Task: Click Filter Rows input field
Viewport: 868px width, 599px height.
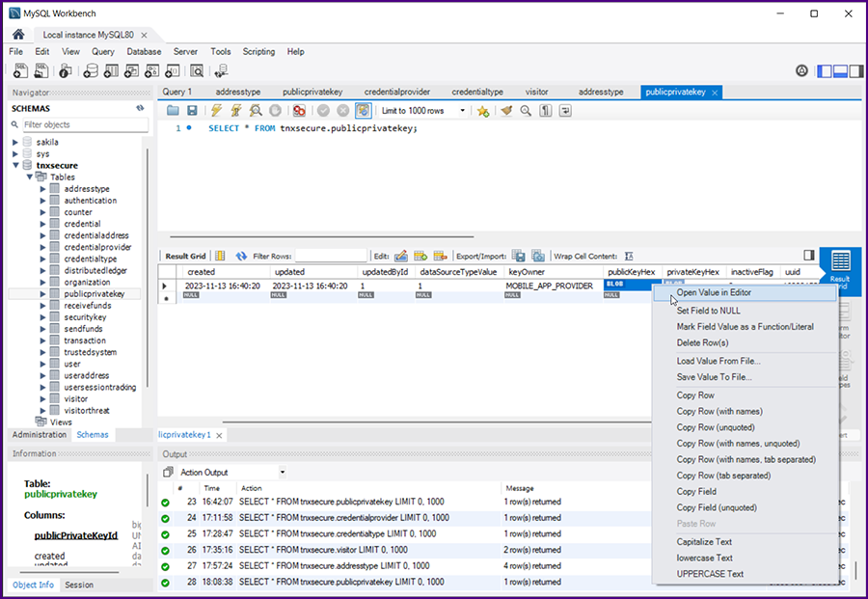Action: [x=331, y=256]
